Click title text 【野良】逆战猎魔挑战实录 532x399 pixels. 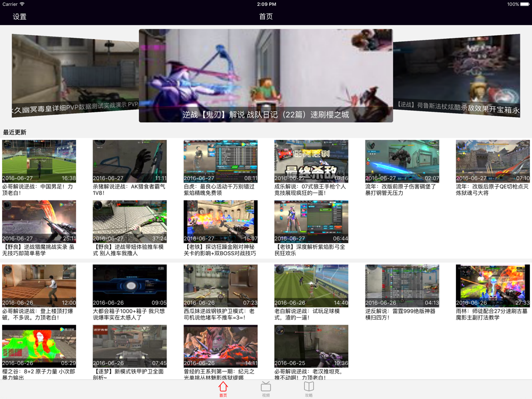coord(38,250)
